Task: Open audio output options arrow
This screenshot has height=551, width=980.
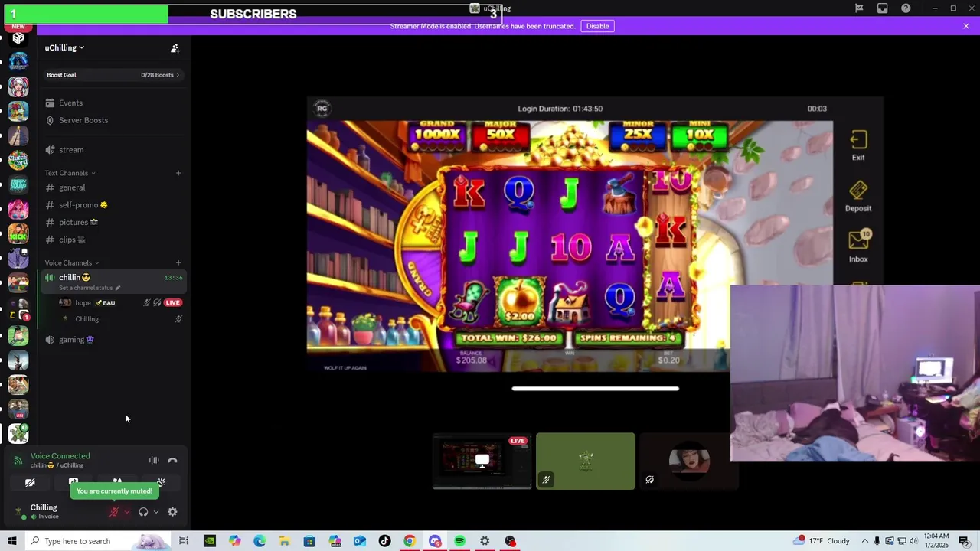Action: [156, 512]
